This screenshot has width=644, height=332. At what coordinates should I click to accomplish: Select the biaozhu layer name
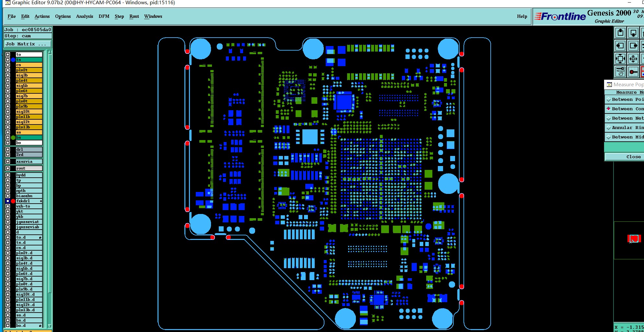pos(29,196)
